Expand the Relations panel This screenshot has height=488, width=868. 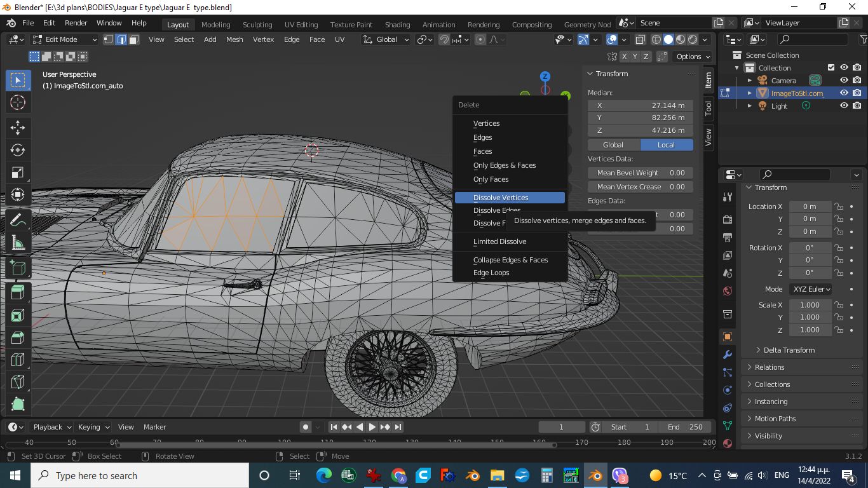pyautogui.click(x=770, y=367)
